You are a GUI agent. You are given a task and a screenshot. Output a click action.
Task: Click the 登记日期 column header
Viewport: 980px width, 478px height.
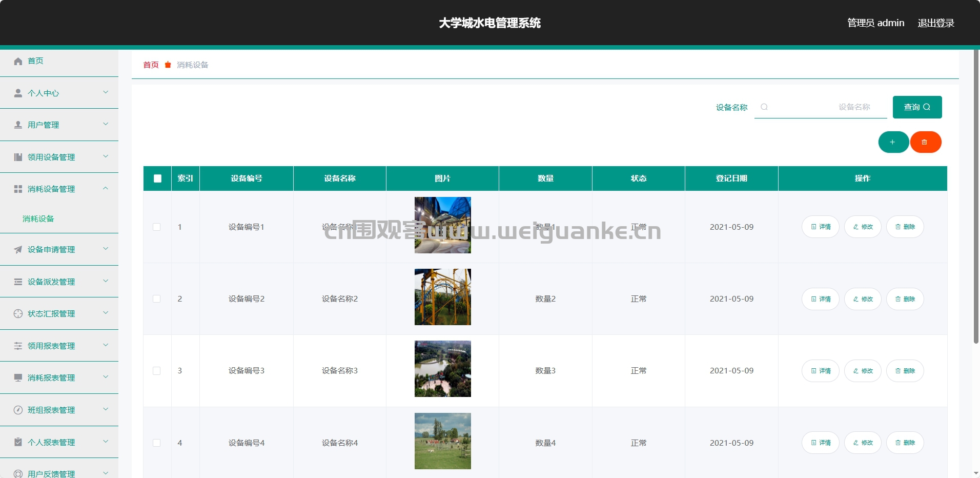coord(731,178)
